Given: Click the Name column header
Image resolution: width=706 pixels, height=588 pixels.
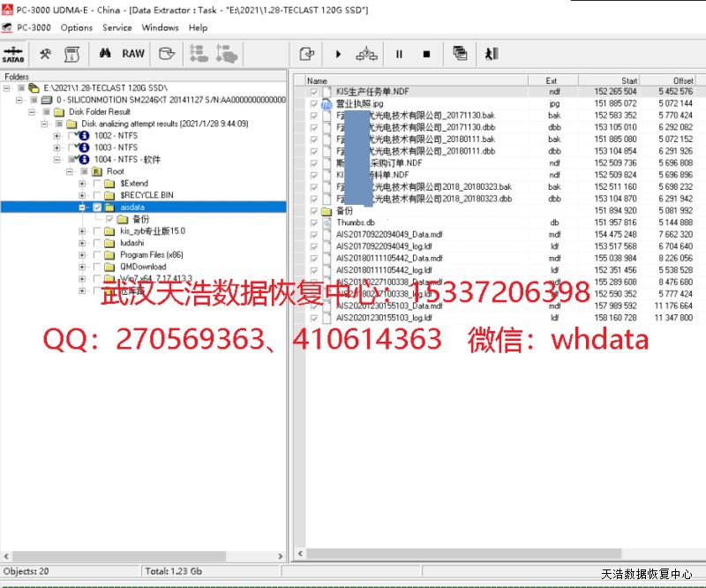Looking at the screenshot, I should pos(318,80).
